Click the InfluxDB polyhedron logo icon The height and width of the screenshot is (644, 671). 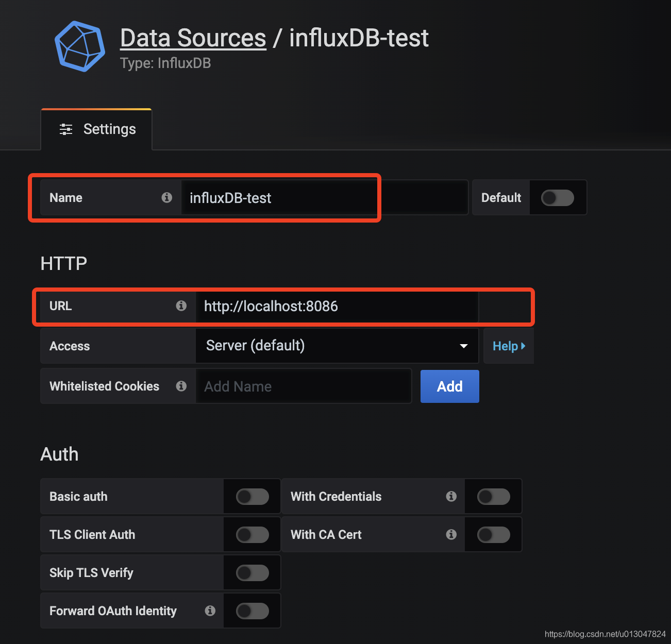[x=80, y=46]
